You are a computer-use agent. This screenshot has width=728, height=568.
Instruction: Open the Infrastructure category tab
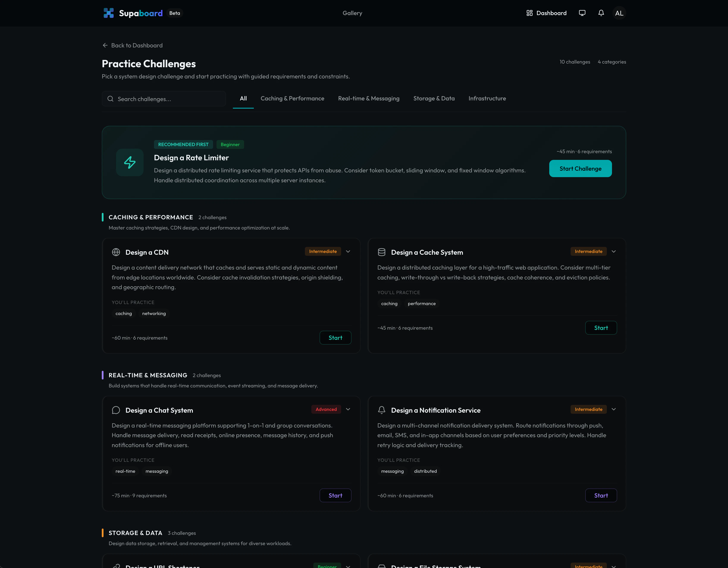pyautogui.click(x=487, y=99)
